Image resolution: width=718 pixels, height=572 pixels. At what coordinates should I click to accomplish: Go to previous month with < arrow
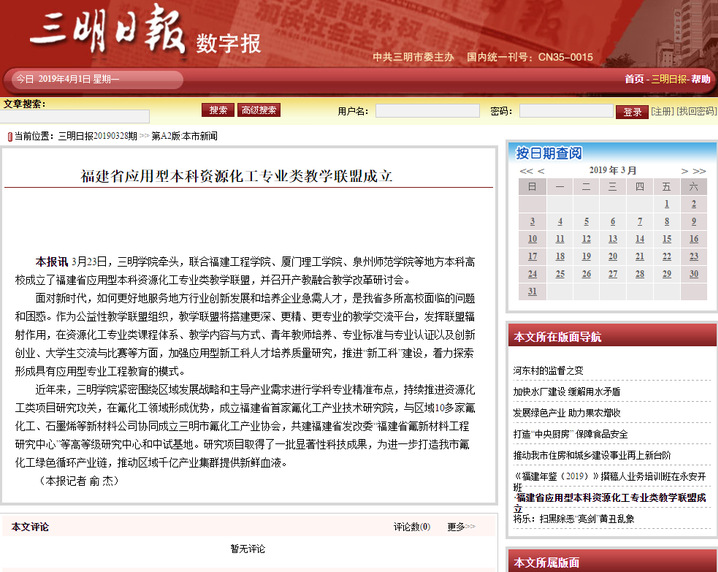541,171
